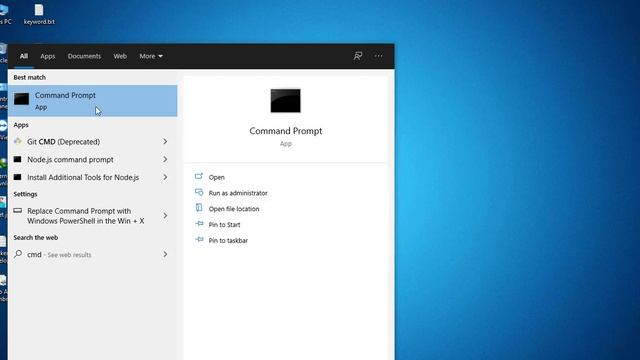Click the Replace Command Prompt settings icon
640x360 pixels.
point(18,211)
